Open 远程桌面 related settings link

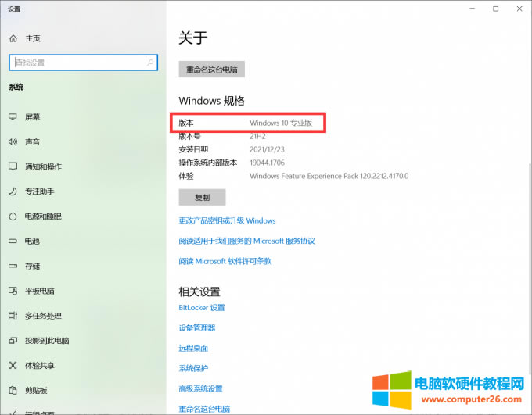pos(193,348)
